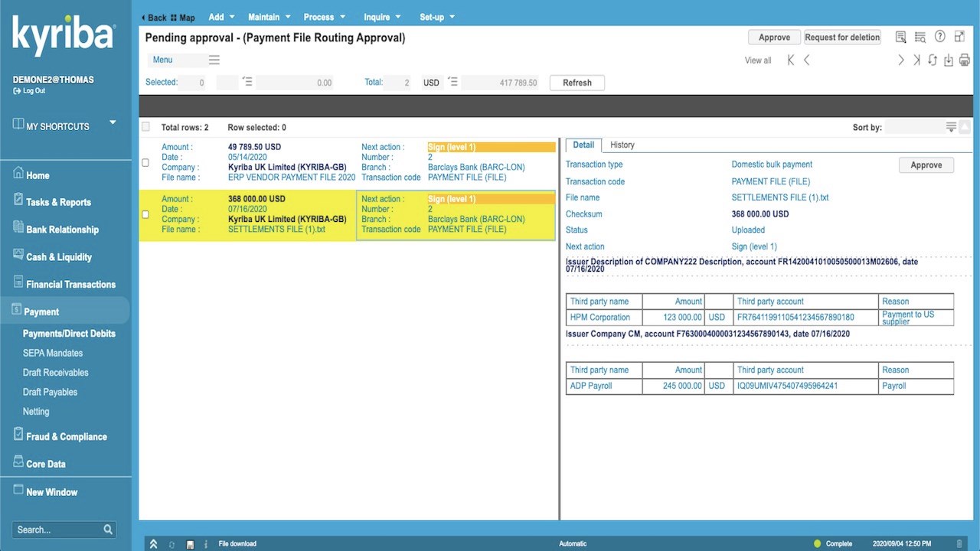Open Draft Payables in the sidebar
The width and height of the screenshot is (980, 551).
click(x=50, y=392)
